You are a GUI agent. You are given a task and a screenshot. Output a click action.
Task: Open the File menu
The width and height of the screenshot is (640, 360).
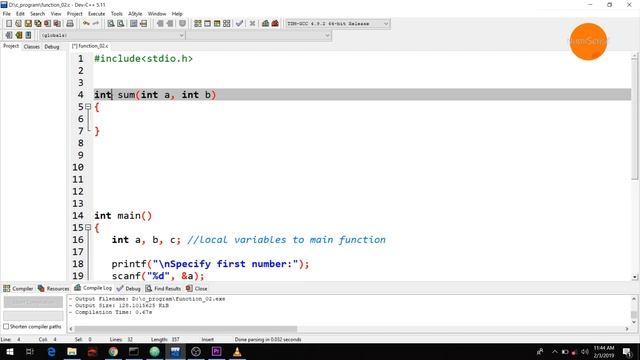(x=7, y=13)
